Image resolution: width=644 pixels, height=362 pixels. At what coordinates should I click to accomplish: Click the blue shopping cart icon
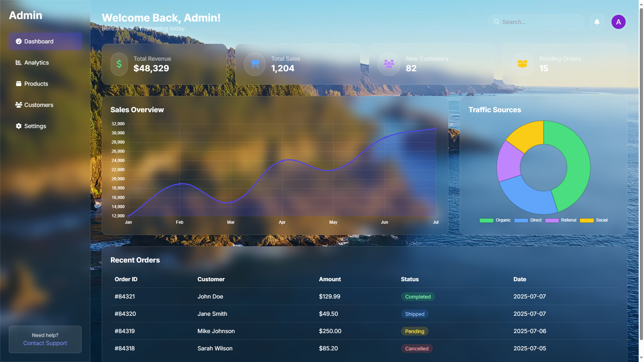[255, 64]
